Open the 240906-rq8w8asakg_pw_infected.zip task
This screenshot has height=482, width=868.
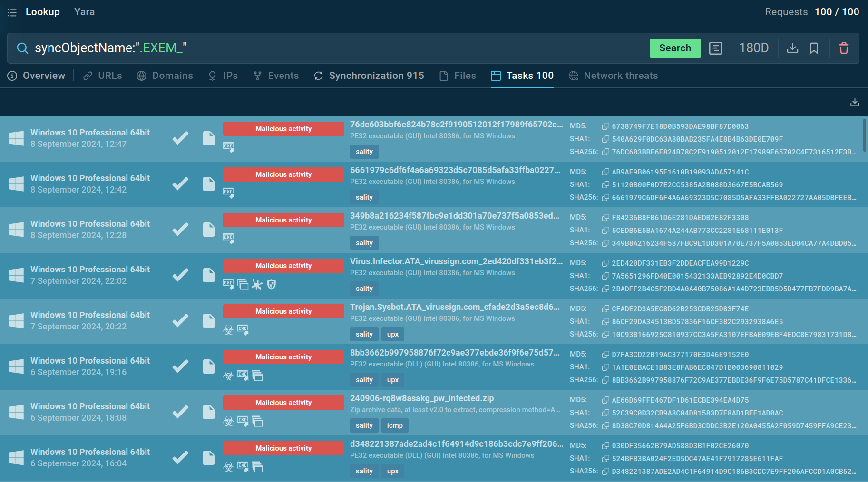pyautogui.click(x=421, y=398)
